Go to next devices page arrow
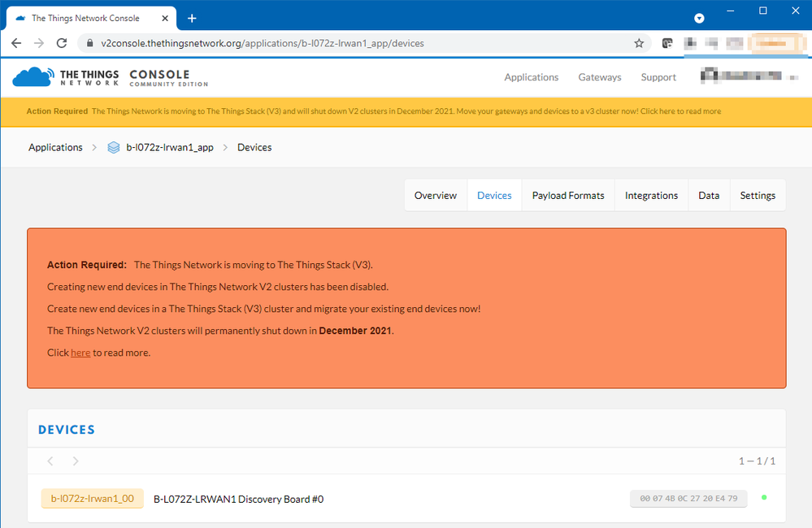 tap(76, 461)
